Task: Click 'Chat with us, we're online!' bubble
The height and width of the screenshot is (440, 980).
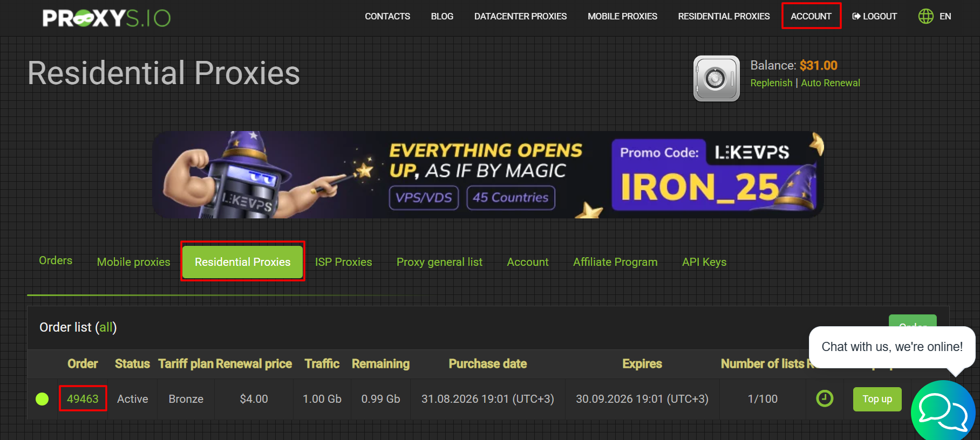Action: 891,347
